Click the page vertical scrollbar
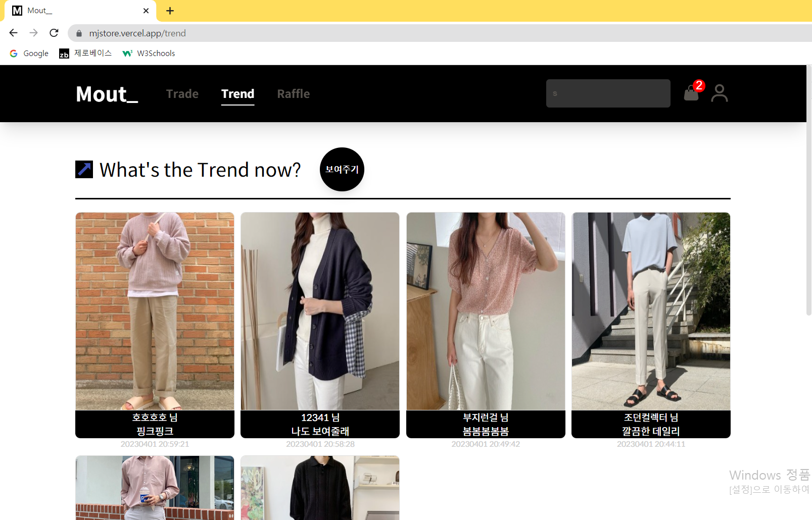 coord(808,191)
